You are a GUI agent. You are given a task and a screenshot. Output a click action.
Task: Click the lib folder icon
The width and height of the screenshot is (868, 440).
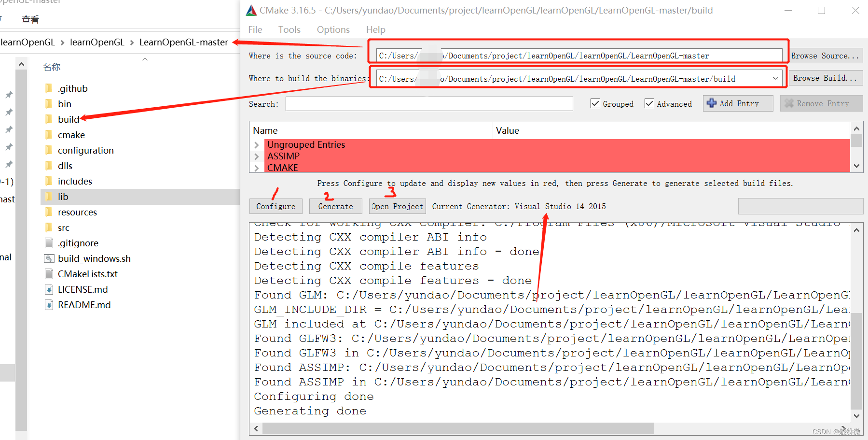[49, 197]
